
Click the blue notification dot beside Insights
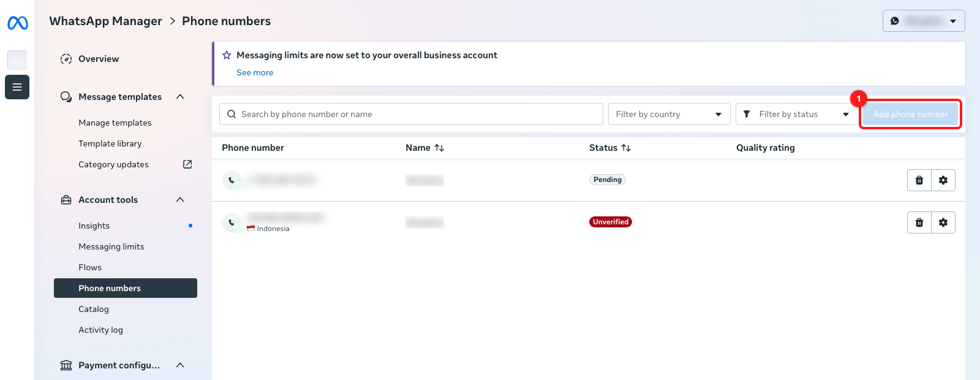coord(190,226)
